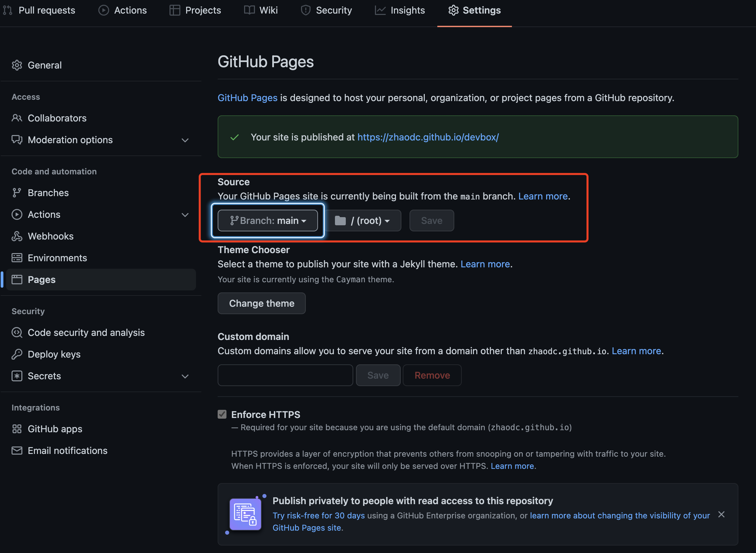Click the GitHub apps grid icon
Screen dimensions: 756x553
(x=17, y=429)
